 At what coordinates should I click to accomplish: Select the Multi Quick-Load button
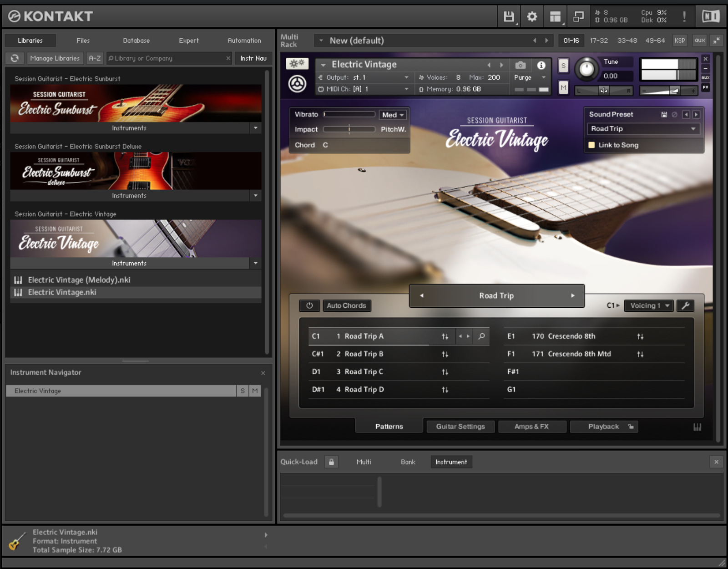pyautogui.click(x=364, y=462)
